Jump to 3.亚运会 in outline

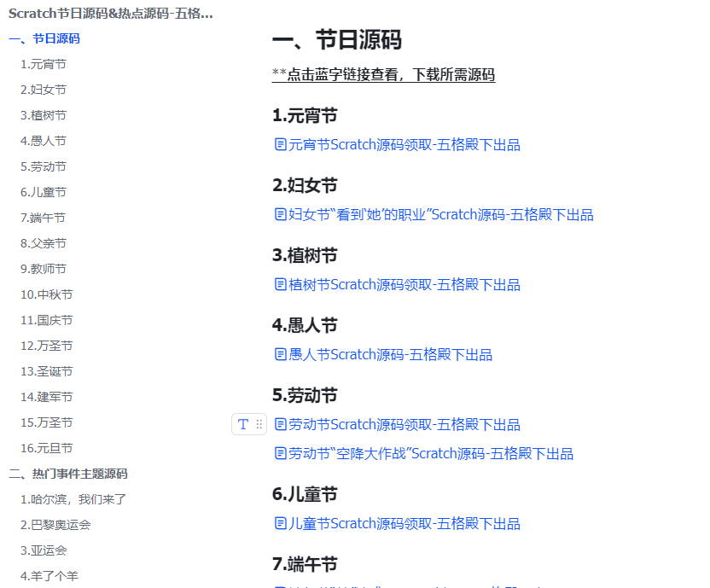(44, 550)
